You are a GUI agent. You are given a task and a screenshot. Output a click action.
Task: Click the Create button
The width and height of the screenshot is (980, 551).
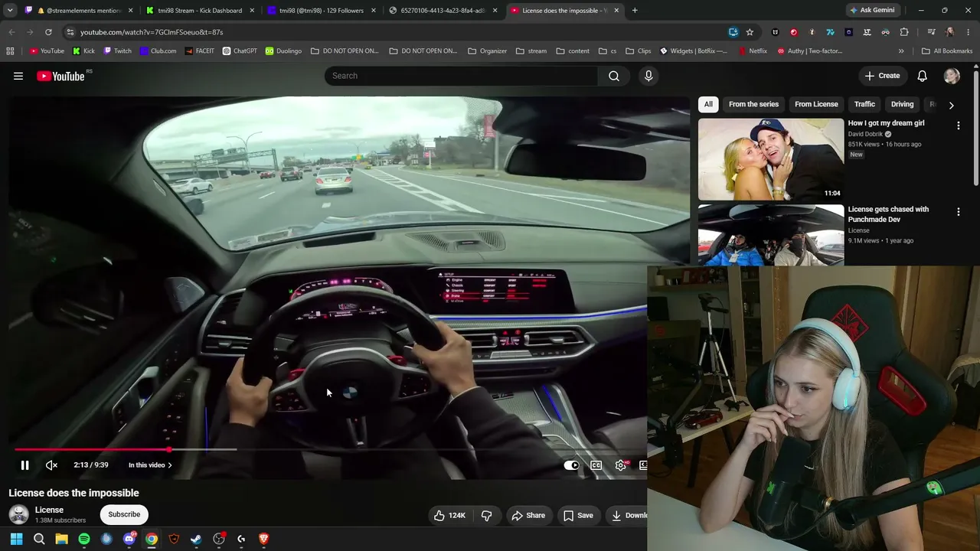(x=882, y=76)
